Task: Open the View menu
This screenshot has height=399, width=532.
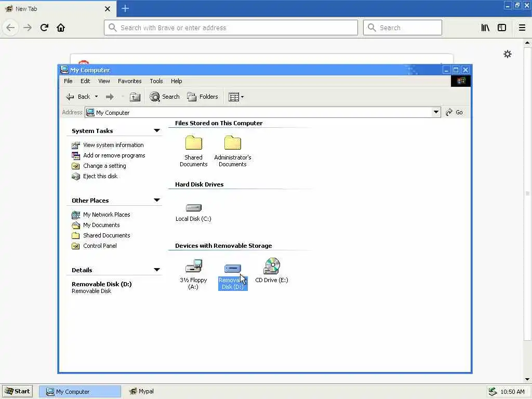Action: click(104, 81)
